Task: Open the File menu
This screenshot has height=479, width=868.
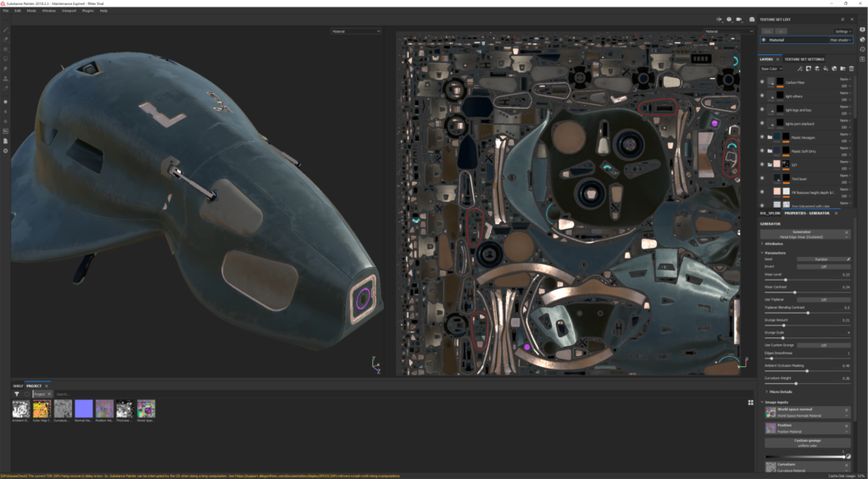Action: point(6,10)
